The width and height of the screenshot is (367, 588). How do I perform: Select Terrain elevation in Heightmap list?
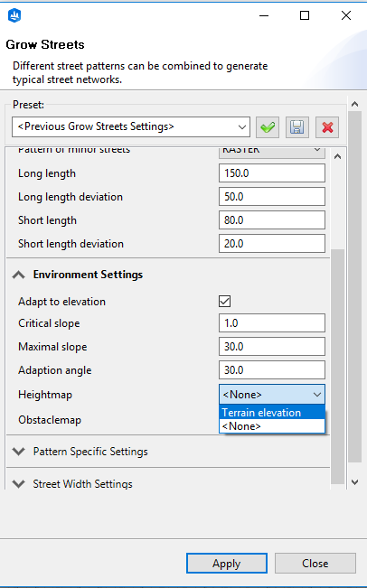272,413
